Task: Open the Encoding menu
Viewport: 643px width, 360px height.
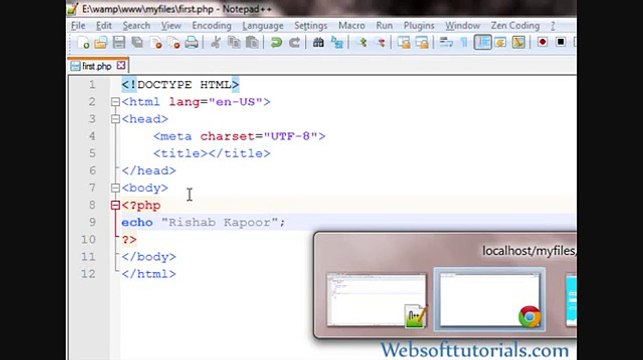Action: (212, 26)
